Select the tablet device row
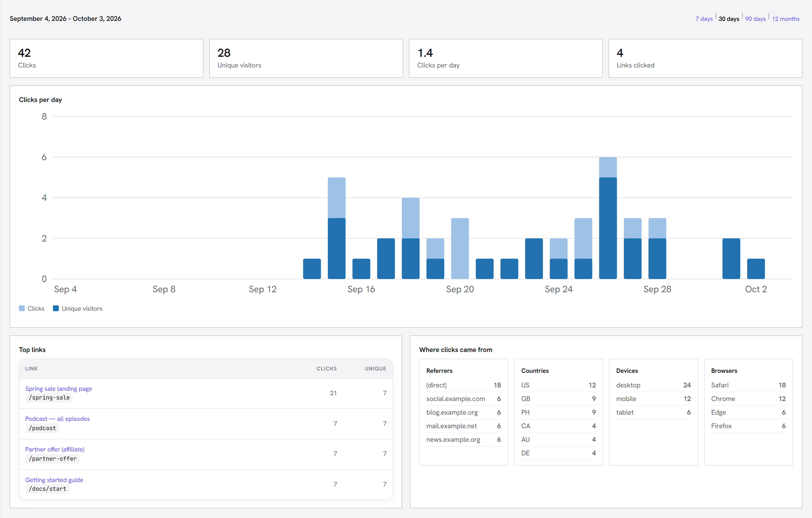Image resolution: width=812 pixels, height=518 pixels. [653, 412]
